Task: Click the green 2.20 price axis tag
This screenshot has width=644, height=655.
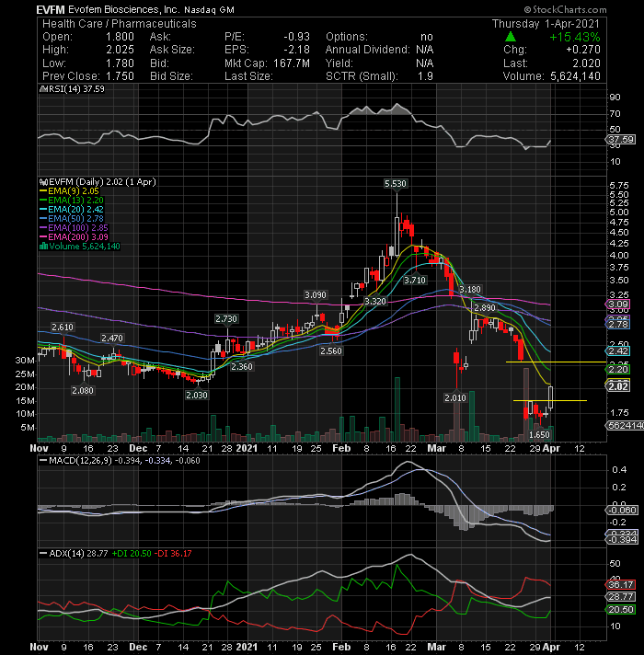Action: (x=618, y=370)
